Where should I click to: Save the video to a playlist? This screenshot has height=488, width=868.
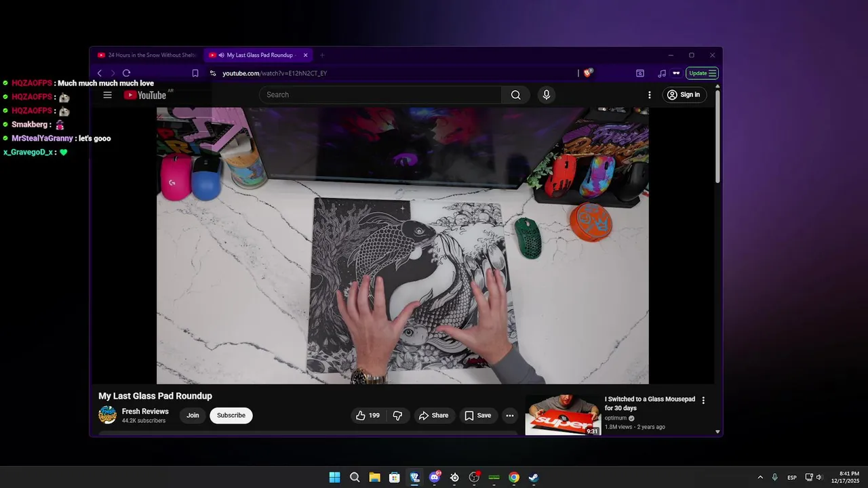click(477, 415)
